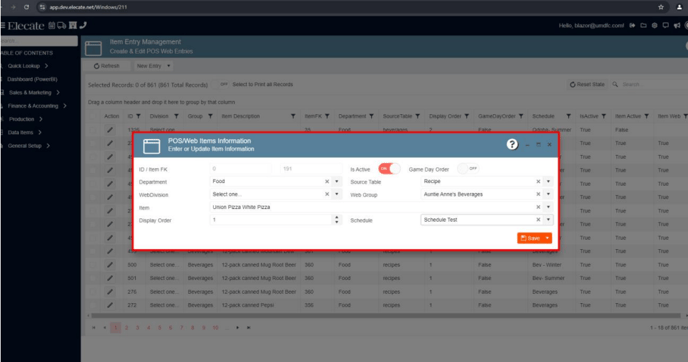Image resolution: width=688 pixels, height=362 pixels.
Task: Open the folder icon in top-right header
Action: pos(643,25)
